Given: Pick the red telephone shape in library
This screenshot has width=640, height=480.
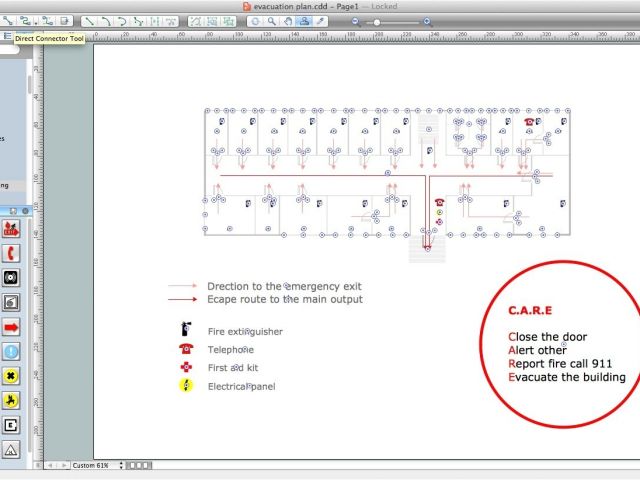Looking at the screenshot, I should 11,254.
